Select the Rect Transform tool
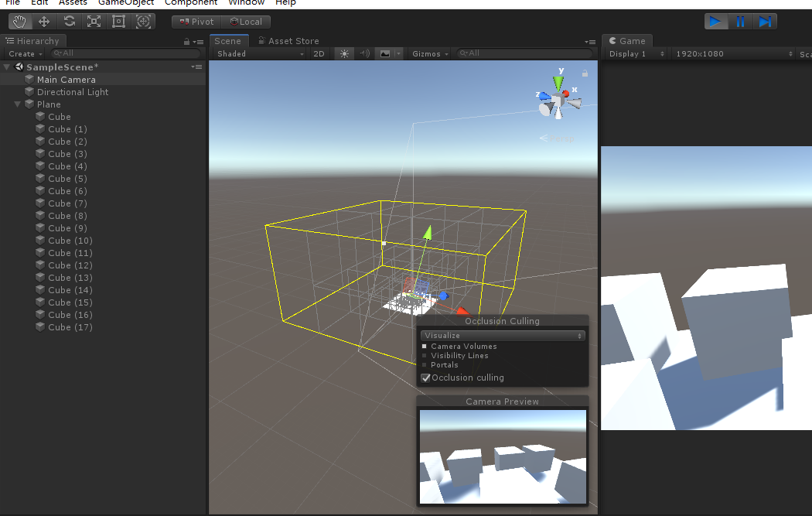 coord(118,21)
